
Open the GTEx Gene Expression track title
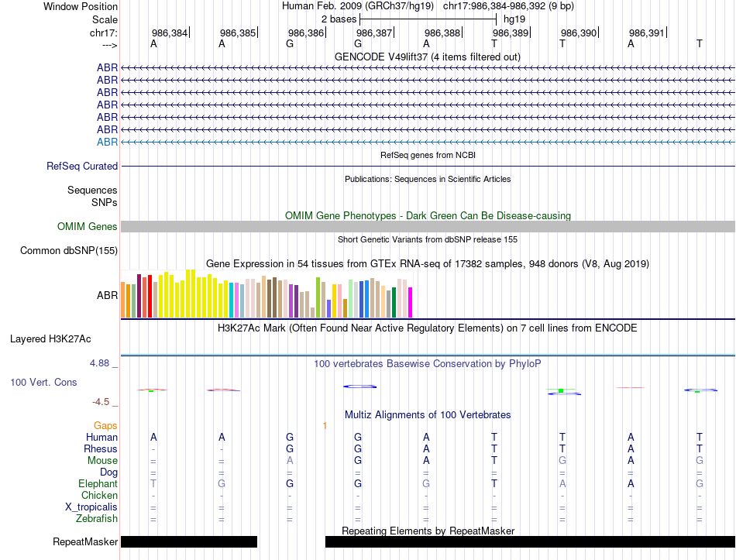(428, 264)
